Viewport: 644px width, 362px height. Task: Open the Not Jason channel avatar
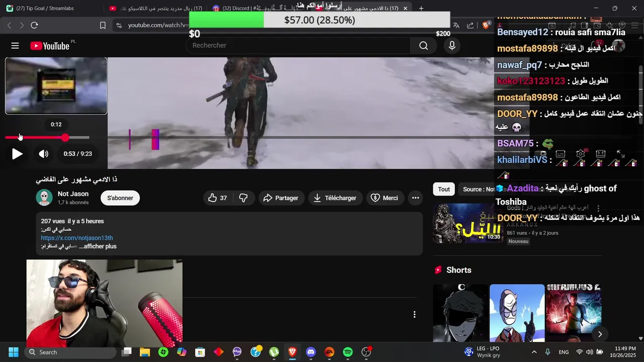[x=44, y=198]
